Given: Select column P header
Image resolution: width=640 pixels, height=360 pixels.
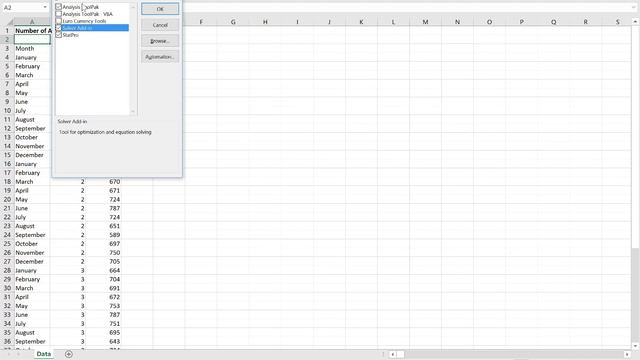Looking at the screenshot, I should pos(521,22).
